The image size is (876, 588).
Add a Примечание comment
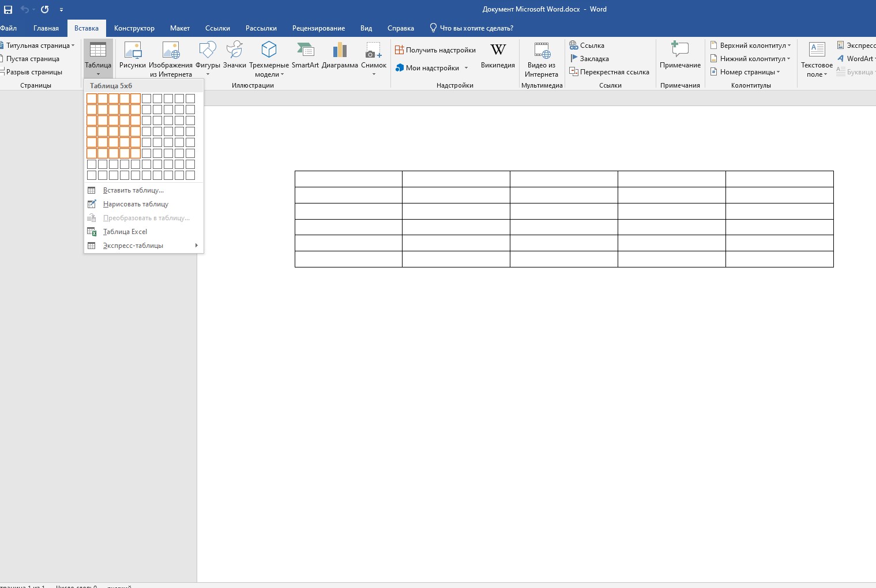[x=680, y=55]
